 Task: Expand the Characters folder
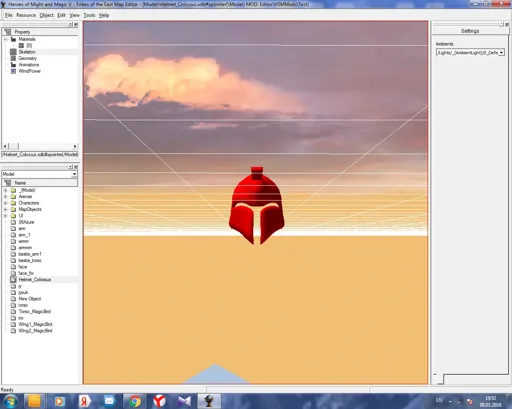pyautogui.click(x=5, y=203)
